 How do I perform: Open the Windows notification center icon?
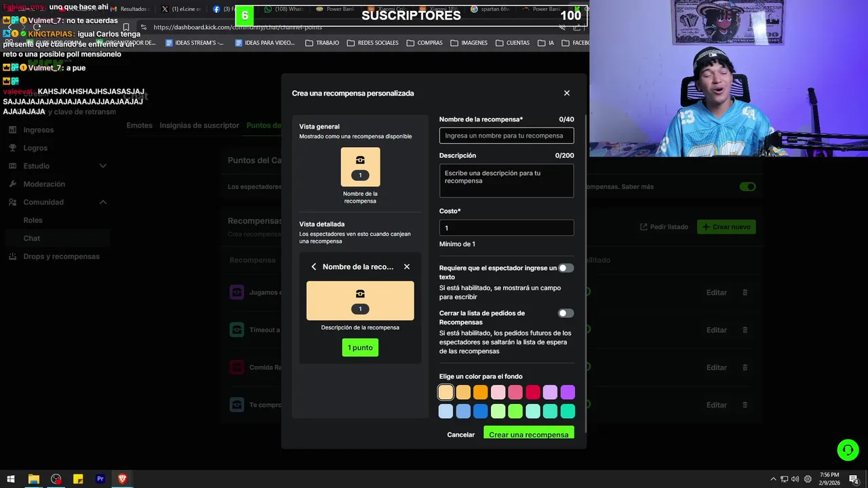click(854, 479)
